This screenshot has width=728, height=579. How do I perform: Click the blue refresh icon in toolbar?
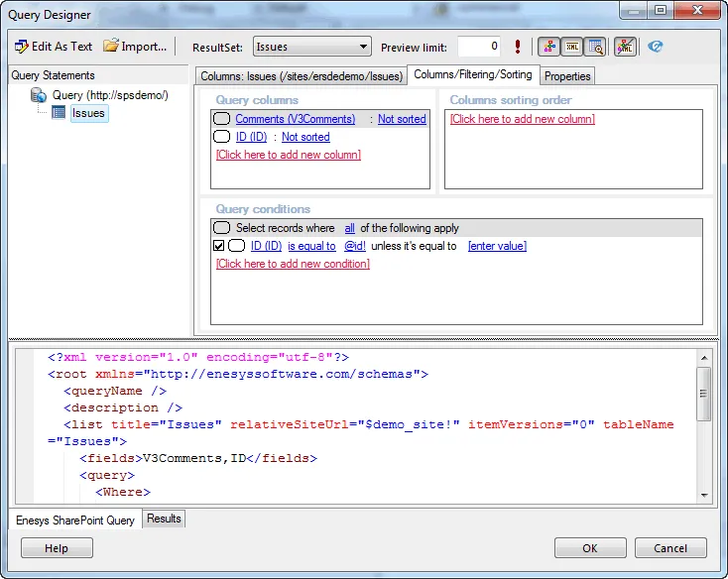(x=655, y=47)
